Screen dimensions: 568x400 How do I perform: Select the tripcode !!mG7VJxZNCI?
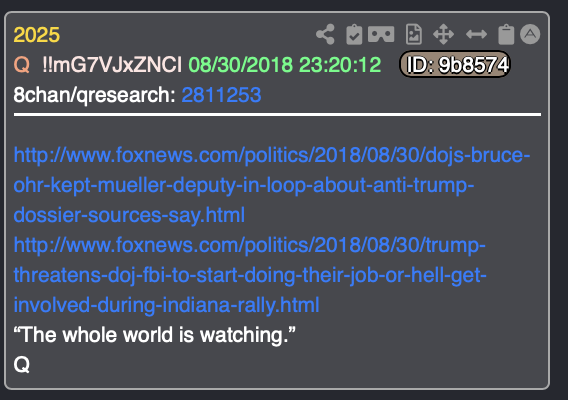112,65
